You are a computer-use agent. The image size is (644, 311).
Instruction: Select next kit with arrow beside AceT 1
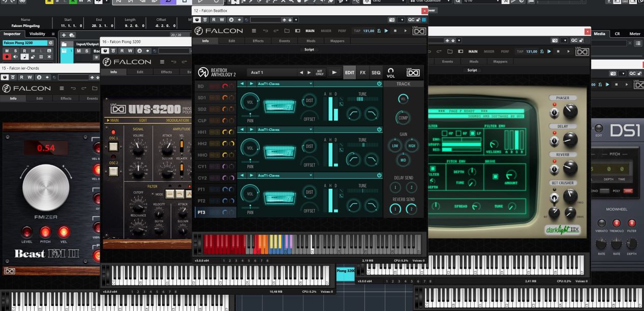pos(309,72)
